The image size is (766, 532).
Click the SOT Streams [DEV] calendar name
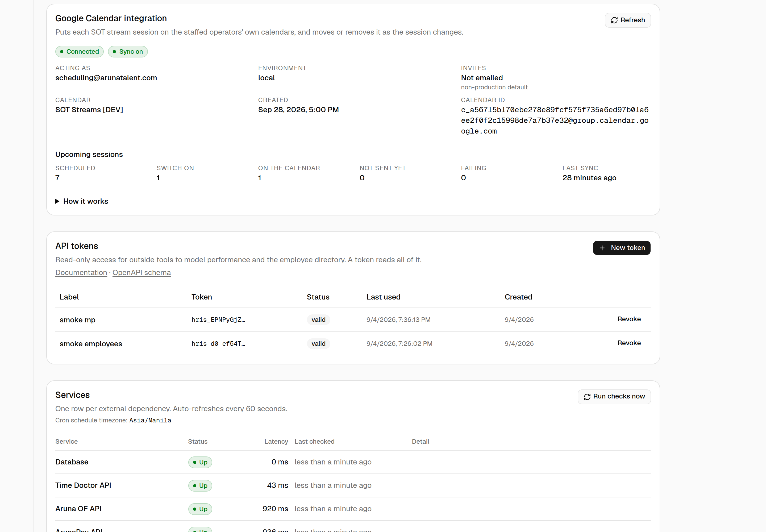click(89, 110)
